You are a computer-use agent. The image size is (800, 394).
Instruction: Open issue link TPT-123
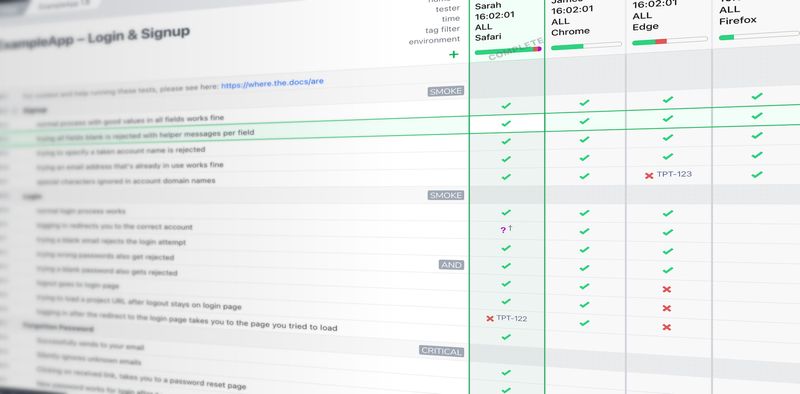tap(674, 174)
